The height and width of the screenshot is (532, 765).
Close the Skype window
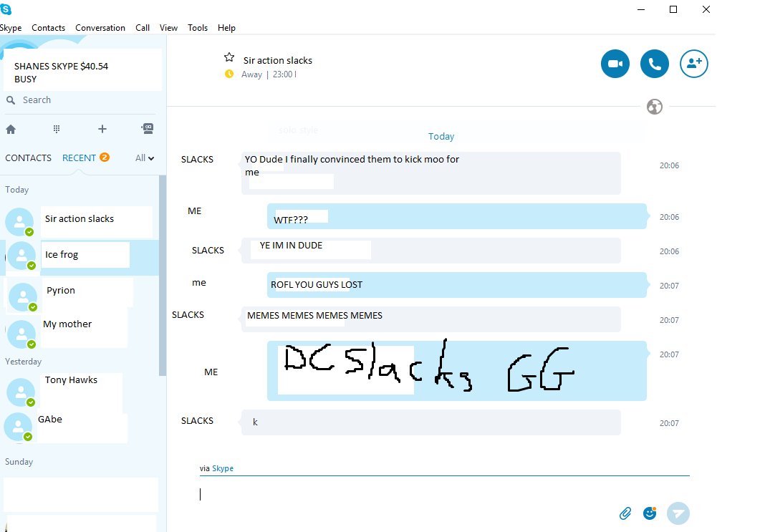point(706,9)
